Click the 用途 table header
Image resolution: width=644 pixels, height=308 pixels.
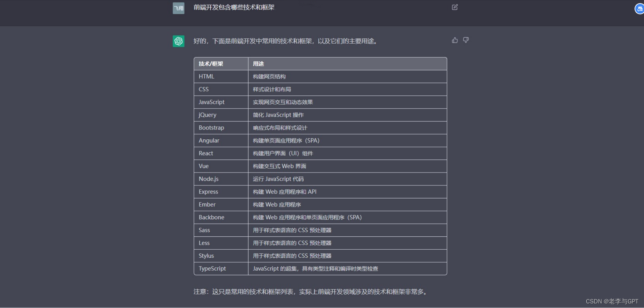click(x=348, y=64)
